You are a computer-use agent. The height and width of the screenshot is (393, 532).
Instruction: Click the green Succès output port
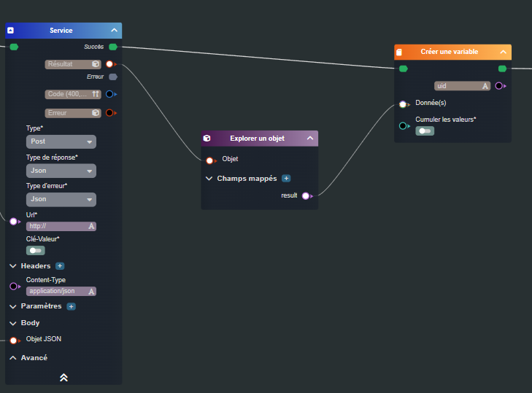pos(113,47)
